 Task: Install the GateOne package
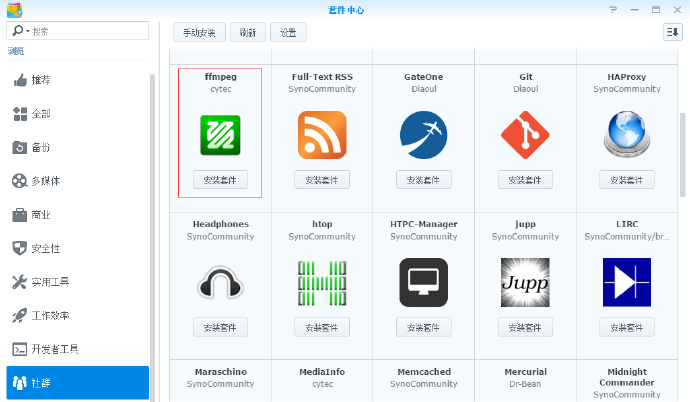pyautogui.click(x=424, y=179)
